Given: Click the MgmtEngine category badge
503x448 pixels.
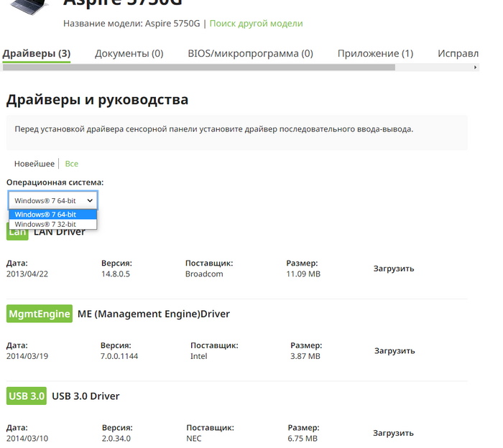Looking at the screenshot, I should [40, 314].
